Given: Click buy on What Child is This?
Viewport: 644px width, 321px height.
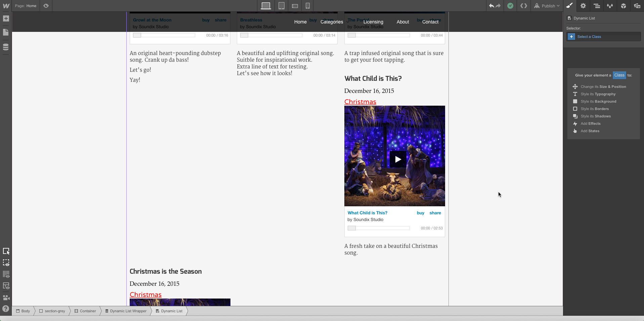Looking at the screenshot, I should 421,213.
